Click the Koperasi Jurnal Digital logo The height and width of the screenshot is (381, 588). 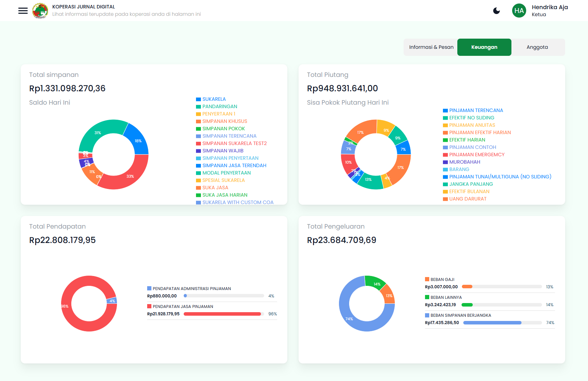(x=40, y=11)
